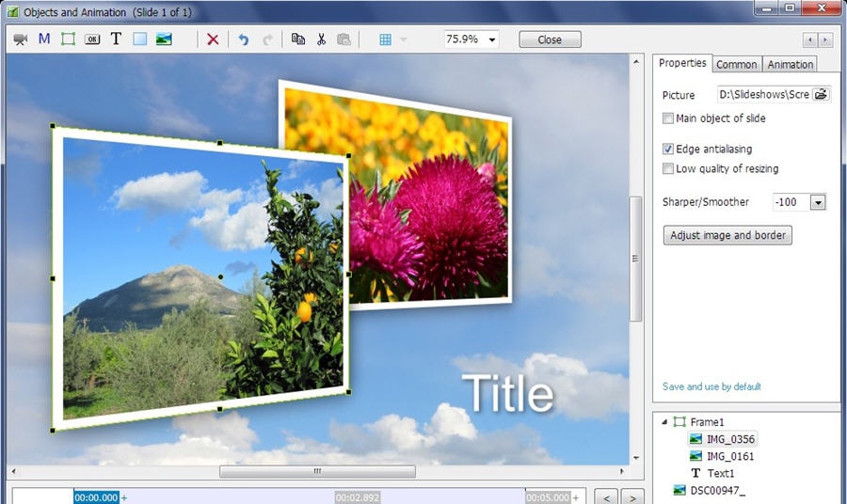Click the 00:02.892 keyframe on the timeline
The height and width of the screenshot is (504, 847).
pos(358,497)
